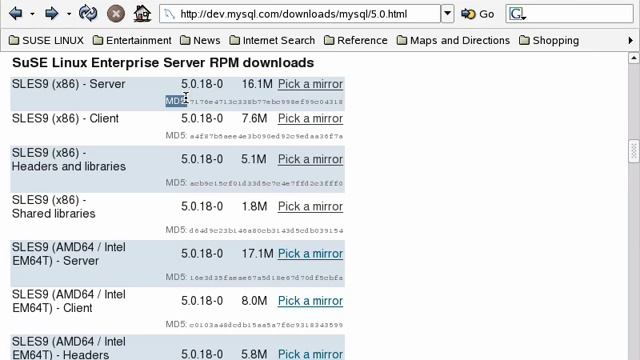Click the vertical scrollbar thumb
The image size is (640, 360).
(x=633, y=151)
